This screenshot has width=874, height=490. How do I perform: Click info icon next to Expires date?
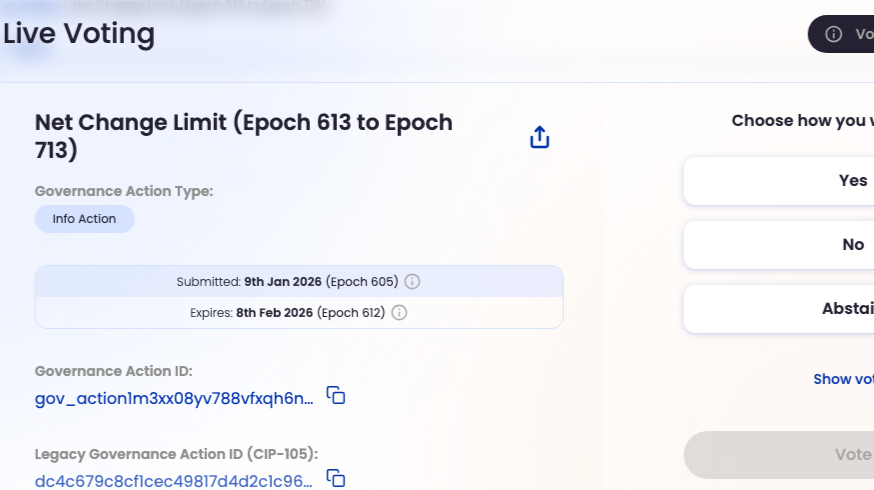click(399, 312)
